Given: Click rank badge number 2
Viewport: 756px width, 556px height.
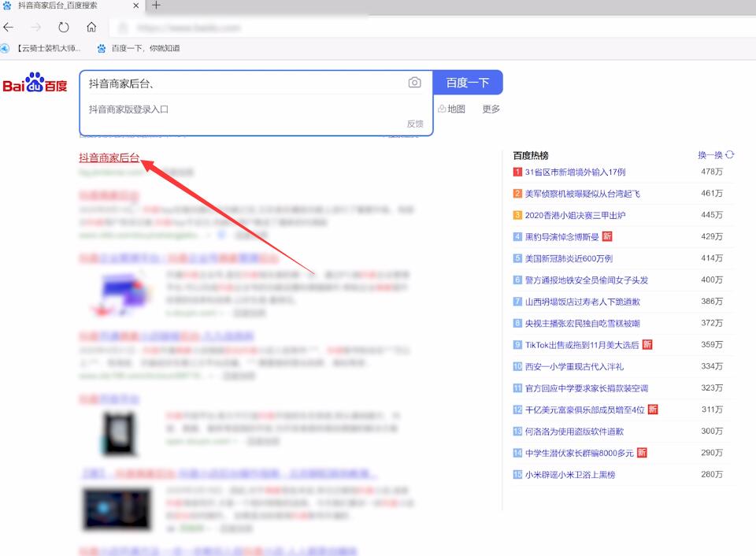Looking at the screenshot, I should [517, 194].
